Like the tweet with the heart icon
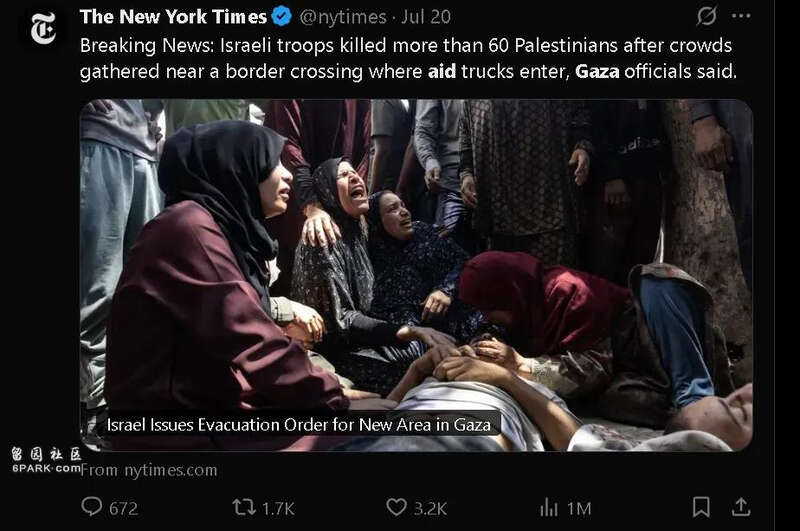 (x=396, y=507)
